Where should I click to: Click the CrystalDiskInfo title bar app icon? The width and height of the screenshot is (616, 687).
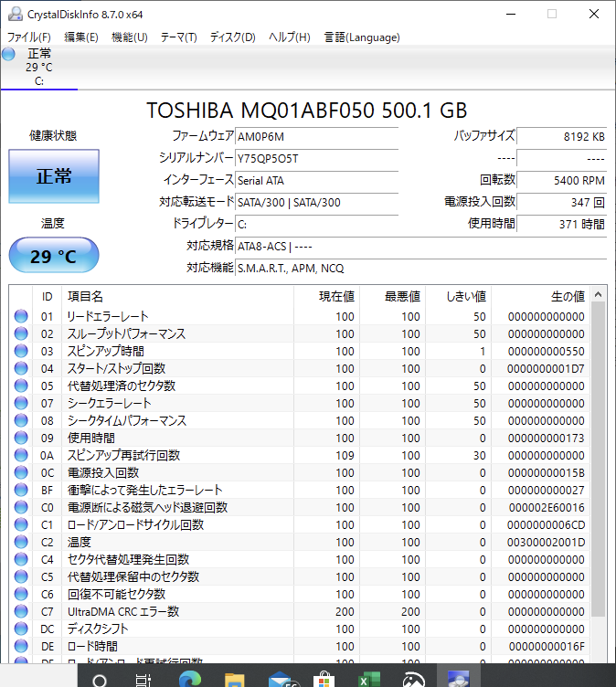(x=16, y=14)
